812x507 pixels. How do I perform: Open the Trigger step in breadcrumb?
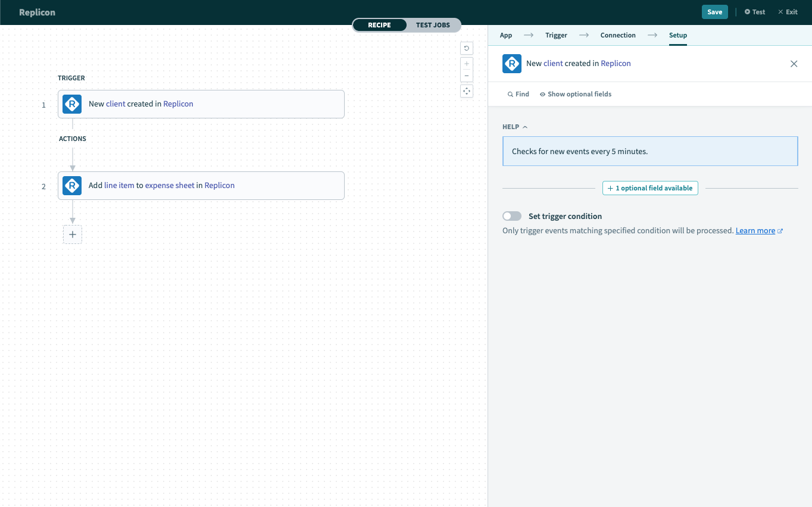pyautogui.click(x=556, y=35)
